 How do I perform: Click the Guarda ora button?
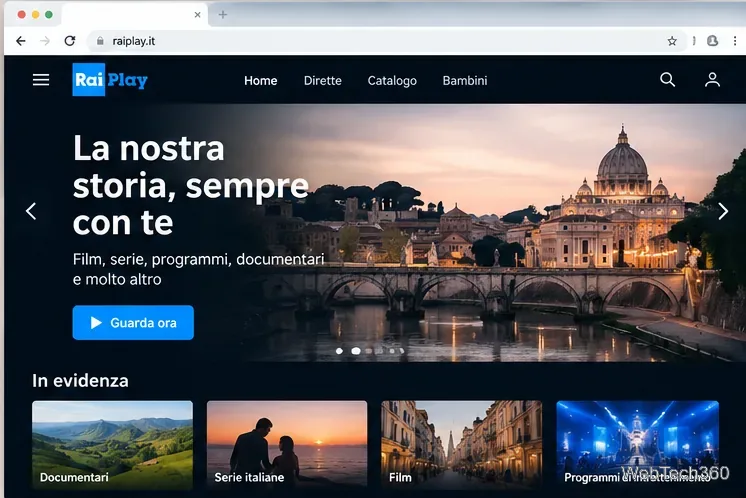point(133,322)
